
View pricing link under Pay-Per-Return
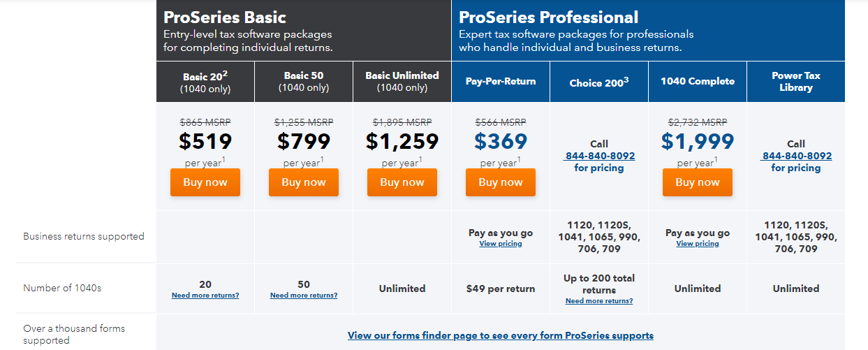(501, 244)
